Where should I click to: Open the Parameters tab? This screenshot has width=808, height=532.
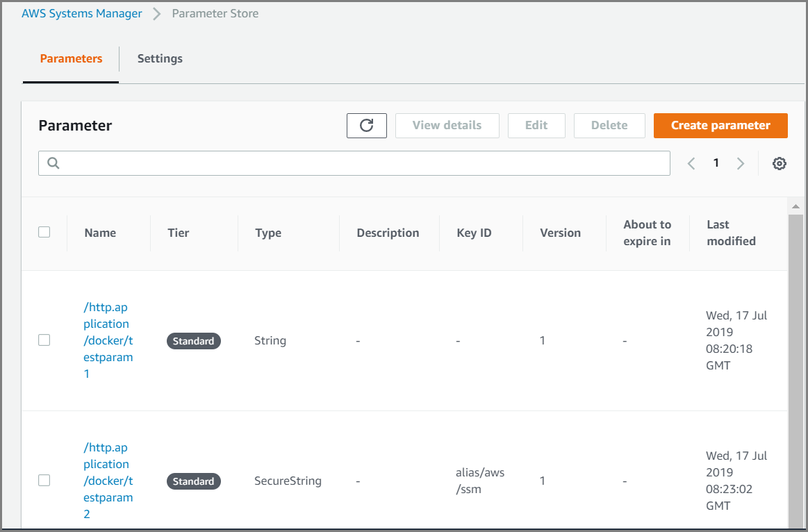(x=71, y=59)
